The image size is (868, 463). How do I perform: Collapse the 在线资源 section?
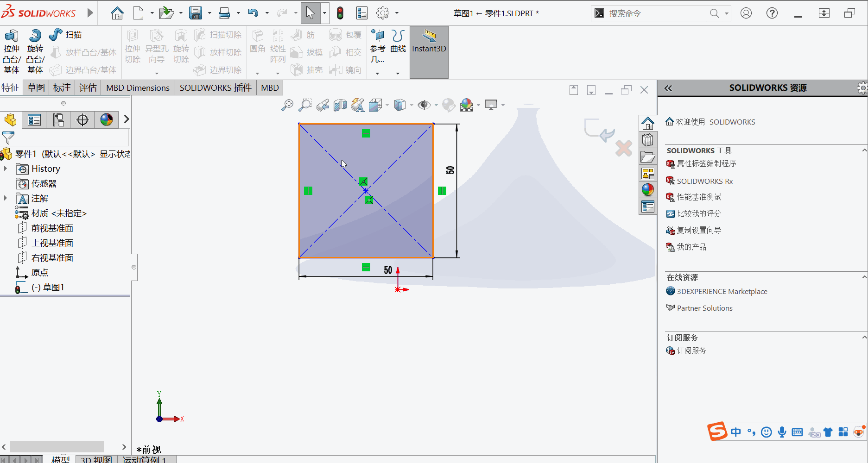tap(864, 277)
